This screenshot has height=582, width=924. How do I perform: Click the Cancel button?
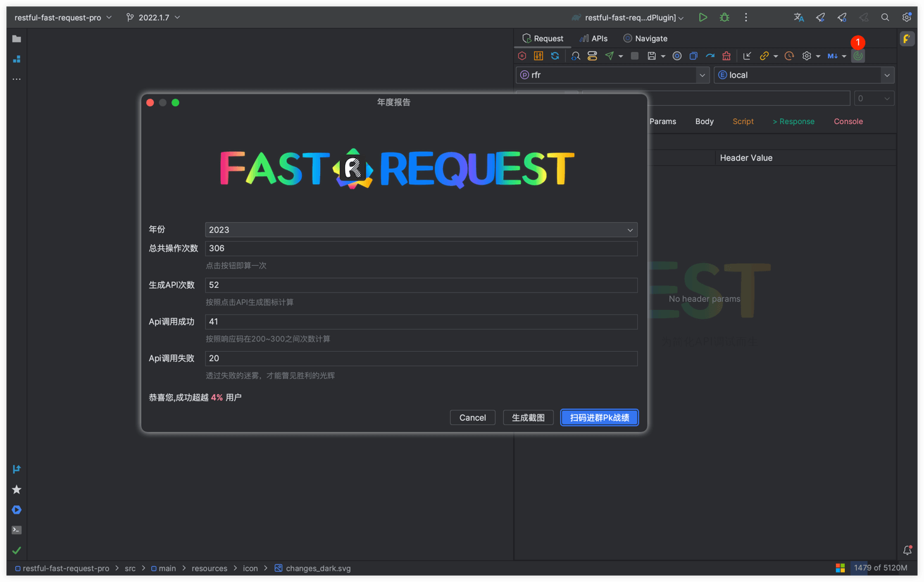pyautogui.click(x=472, y=418)
